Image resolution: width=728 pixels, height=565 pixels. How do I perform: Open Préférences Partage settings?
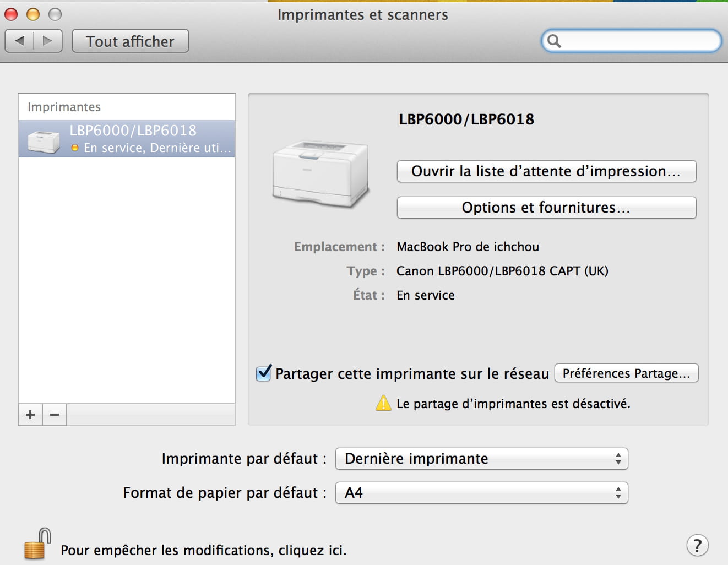[x=626, y=373]
